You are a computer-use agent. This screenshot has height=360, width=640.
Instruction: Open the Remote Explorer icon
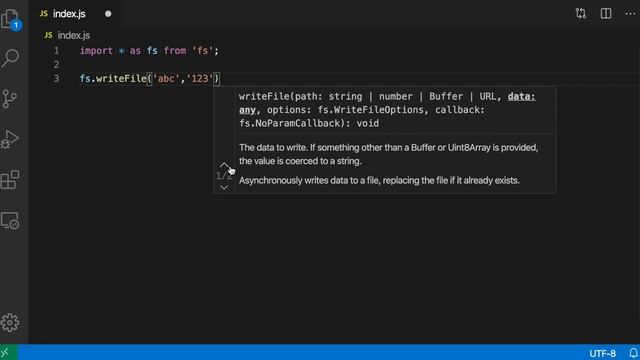point(10,221)
